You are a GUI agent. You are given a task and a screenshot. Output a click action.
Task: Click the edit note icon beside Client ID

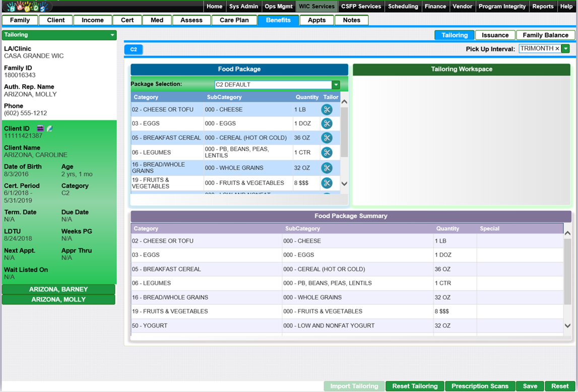click(x=49, y=129)
